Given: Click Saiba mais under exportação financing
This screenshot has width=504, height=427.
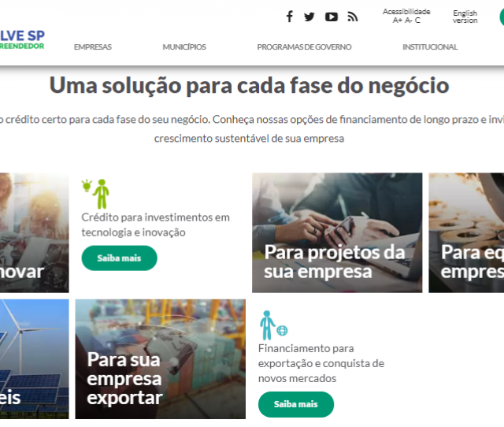Looking at the screenshot, I should pos(296,404).
